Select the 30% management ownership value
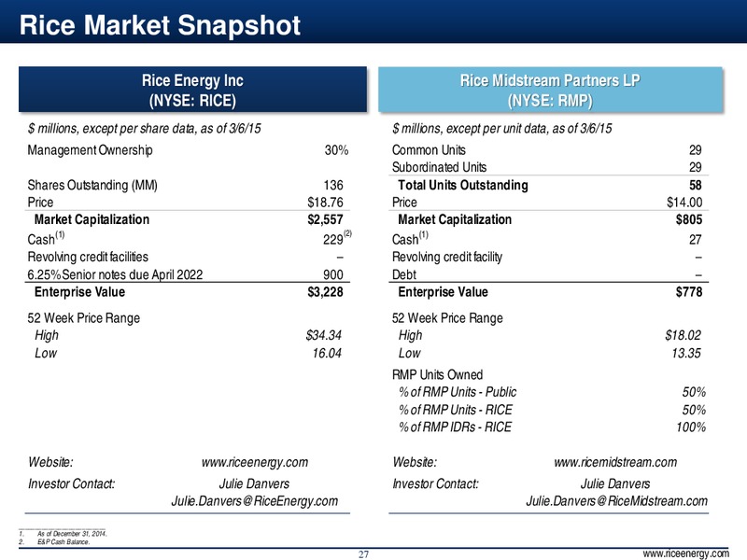The width and height of the screenshot is (747, 560). 336,150
